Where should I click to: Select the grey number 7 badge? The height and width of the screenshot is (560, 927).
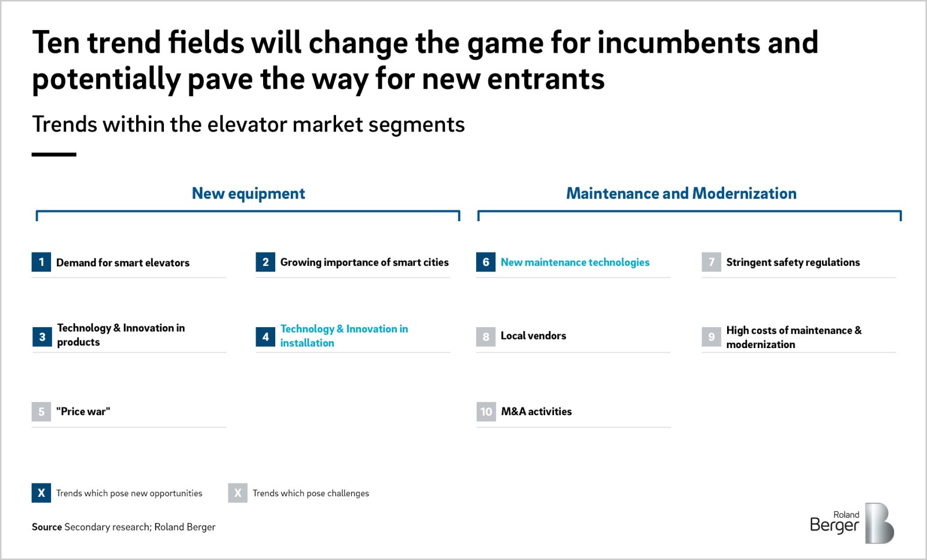tap(711, 262)
